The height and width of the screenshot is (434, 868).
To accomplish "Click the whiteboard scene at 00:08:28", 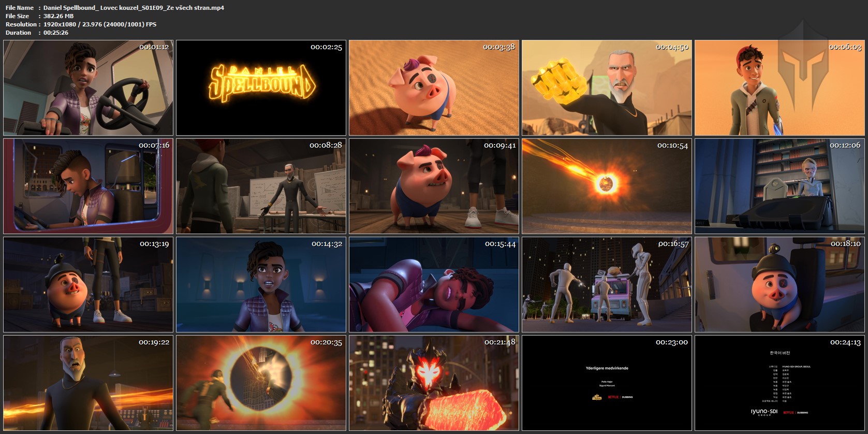I will pos(261,186).
